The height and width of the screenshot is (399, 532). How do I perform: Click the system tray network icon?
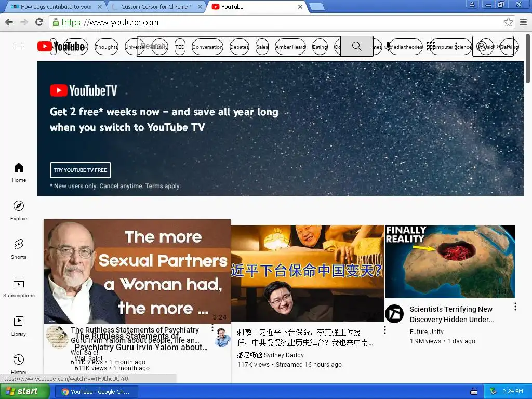[x=494, y=391]
